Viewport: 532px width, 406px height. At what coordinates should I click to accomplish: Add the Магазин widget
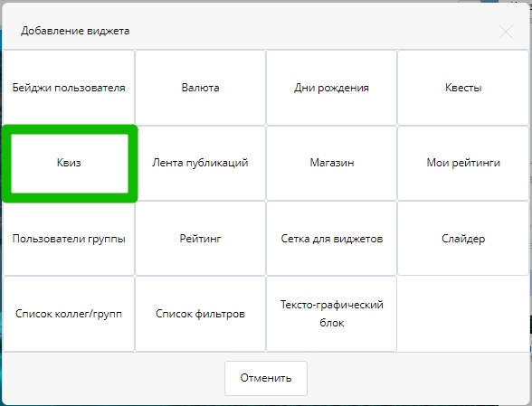pyautogui.click(x=331, y=163)
